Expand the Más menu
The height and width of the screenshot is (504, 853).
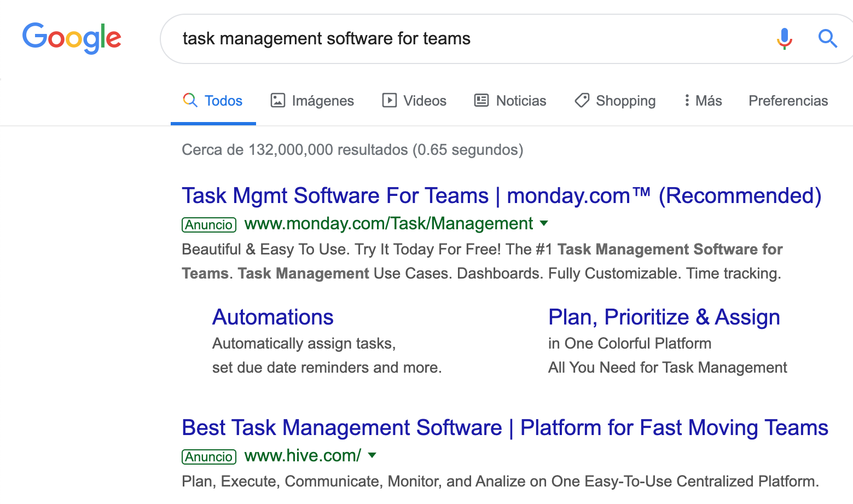[x=703, y=101]
